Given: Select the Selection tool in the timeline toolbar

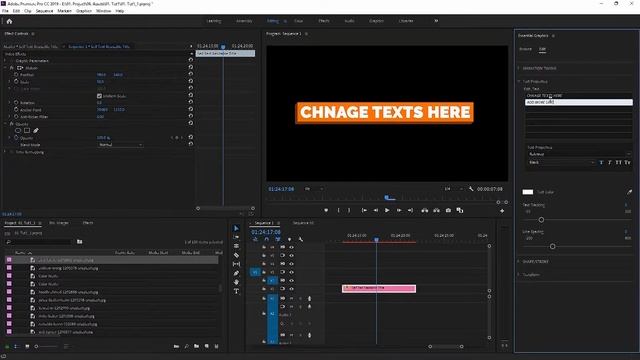Looking at the screenshot, I should click(x=236, y=228).
